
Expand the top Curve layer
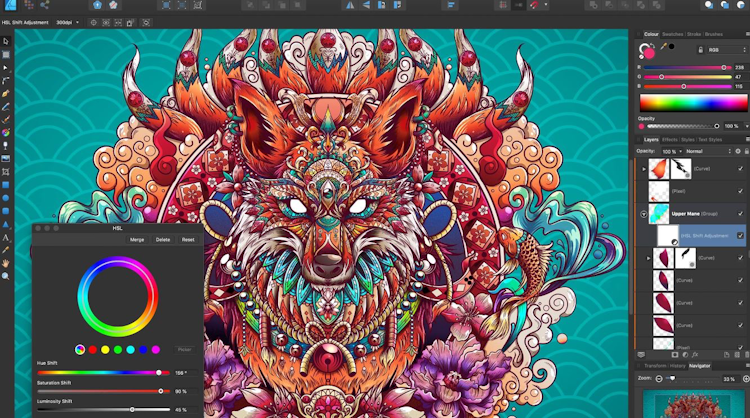[644, 169]
